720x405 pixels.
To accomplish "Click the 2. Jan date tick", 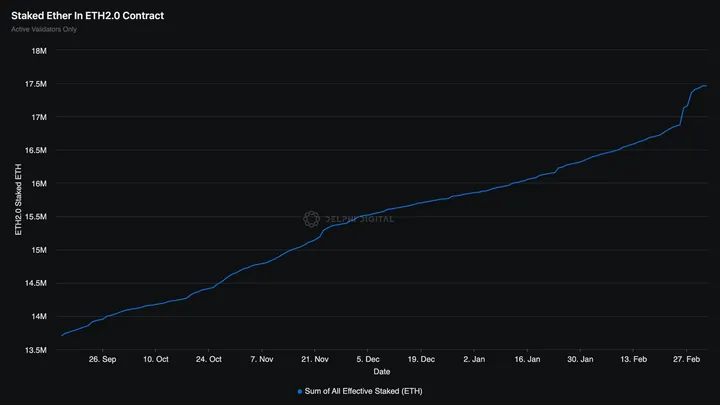I will 474,358.
